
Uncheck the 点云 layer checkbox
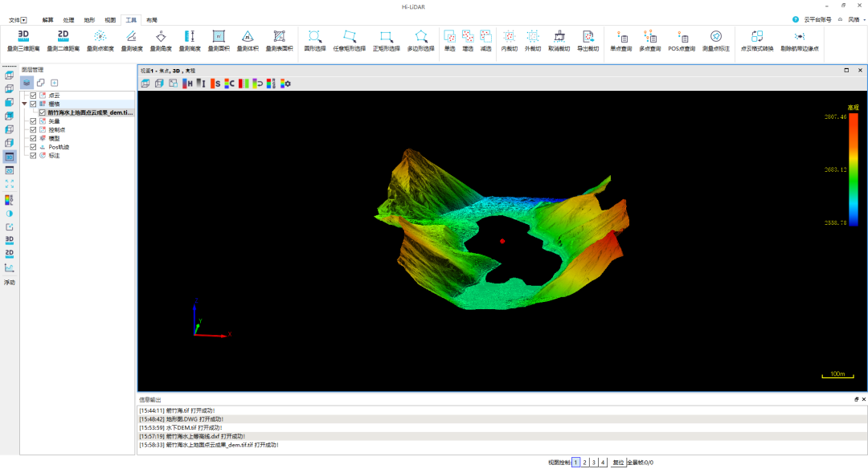tap(33, 95)
